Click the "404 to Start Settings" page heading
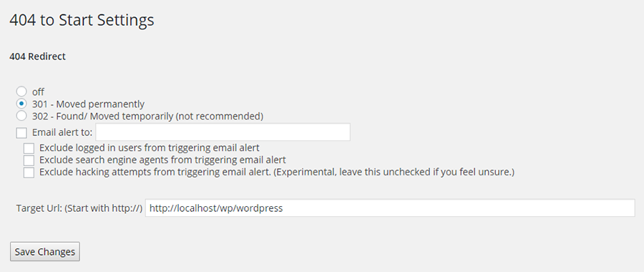 pos(82,20)
